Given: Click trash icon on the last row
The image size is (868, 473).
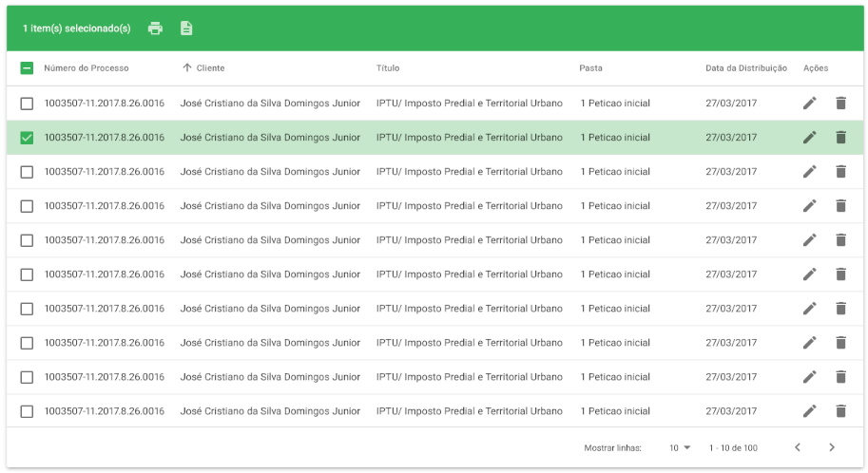Looking at the screenshot, I should (840, 411).
